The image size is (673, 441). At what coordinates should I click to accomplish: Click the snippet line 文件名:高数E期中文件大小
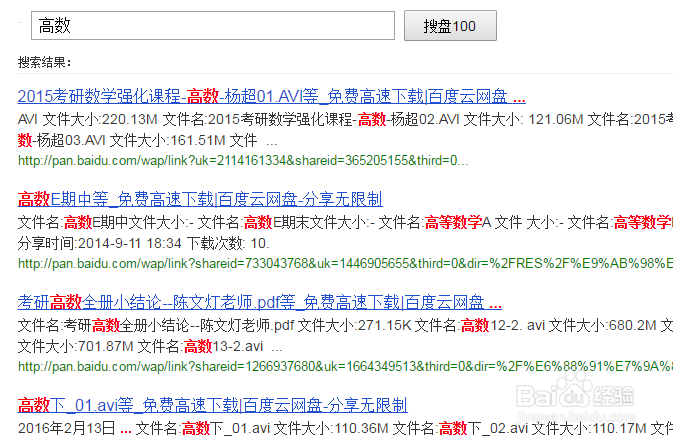coord(345,222)
